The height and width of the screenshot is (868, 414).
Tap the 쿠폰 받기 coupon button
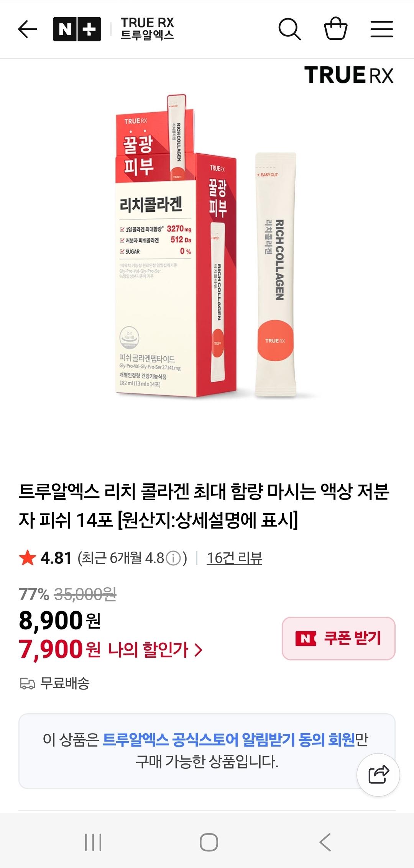(338, 638)
